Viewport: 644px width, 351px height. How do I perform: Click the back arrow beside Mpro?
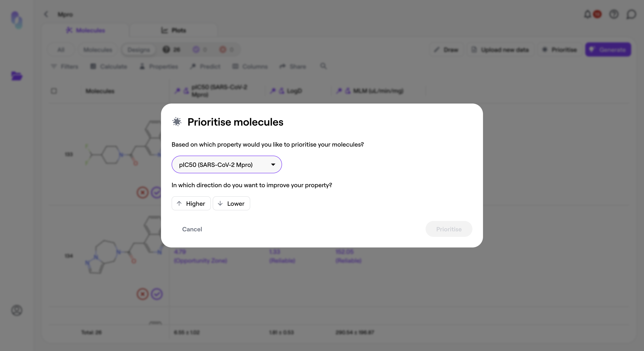coord(46,14)
